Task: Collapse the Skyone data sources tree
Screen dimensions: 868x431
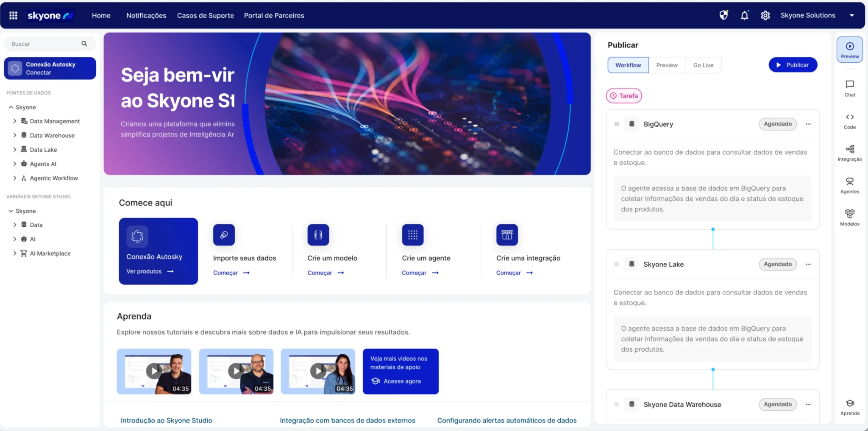Action: [11, 107]
